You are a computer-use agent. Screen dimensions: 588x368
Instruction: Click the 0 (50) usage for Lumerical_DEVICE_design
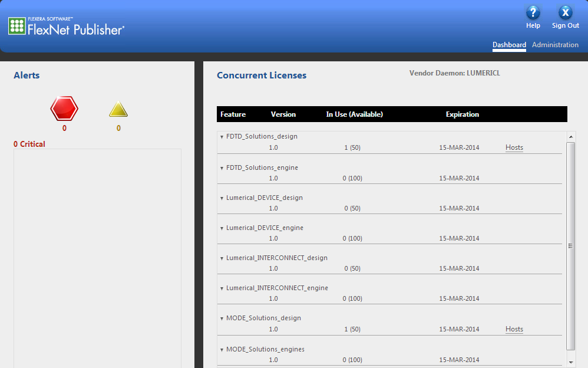pos(352,208)
